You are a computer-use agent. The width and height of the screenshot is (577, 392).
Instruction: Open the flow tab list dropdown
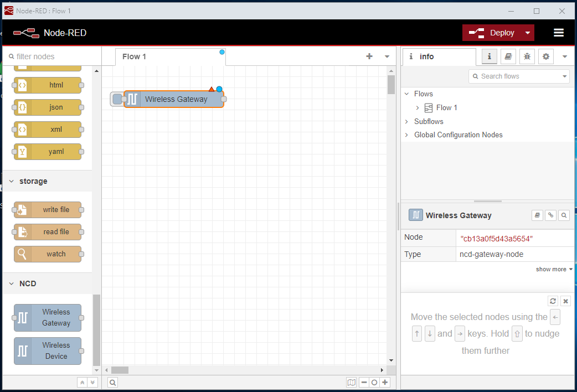point(387,56)
